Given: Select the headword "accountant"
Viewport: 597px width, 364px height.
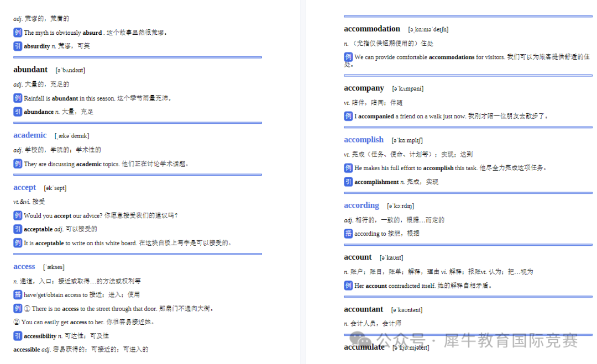Looking at the screenshot, I should point(363,309).
